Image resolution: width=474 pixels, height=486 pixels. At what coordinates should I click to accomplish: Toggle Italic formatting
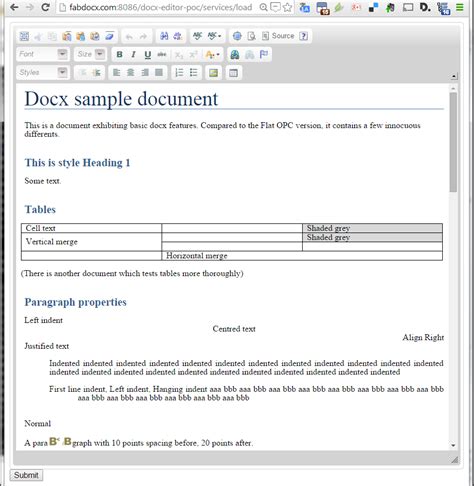click(133, 54)
